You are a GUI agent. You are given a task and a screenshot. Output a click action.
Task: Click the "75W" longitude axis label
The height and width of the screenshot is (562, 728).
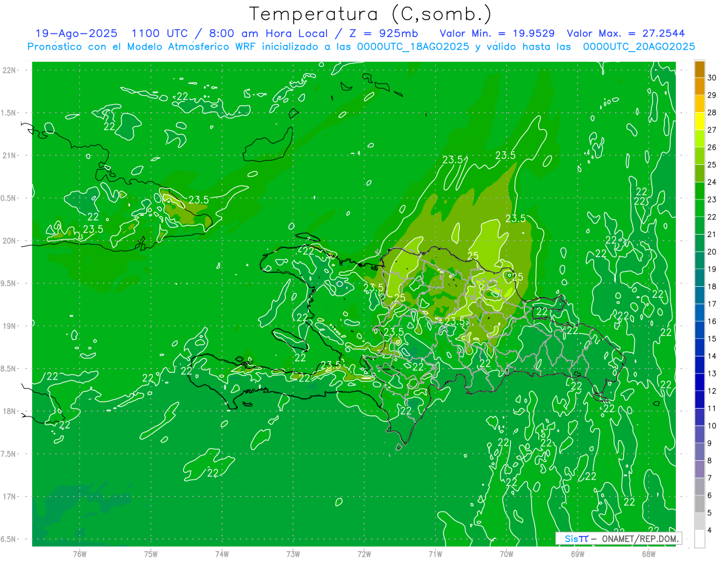pyautogui.click(x=151, y=554)
